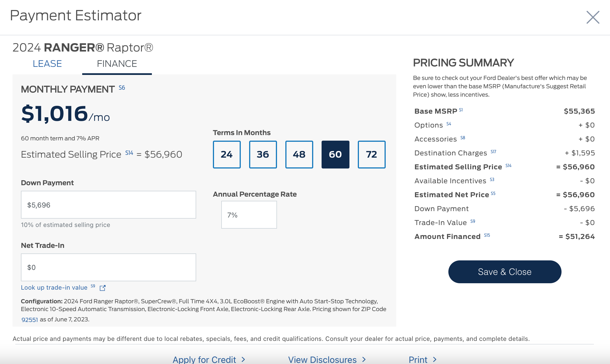
Task: Close the Payment Estimator dialog
Action: pyautogui.click(x=593, y=17)
